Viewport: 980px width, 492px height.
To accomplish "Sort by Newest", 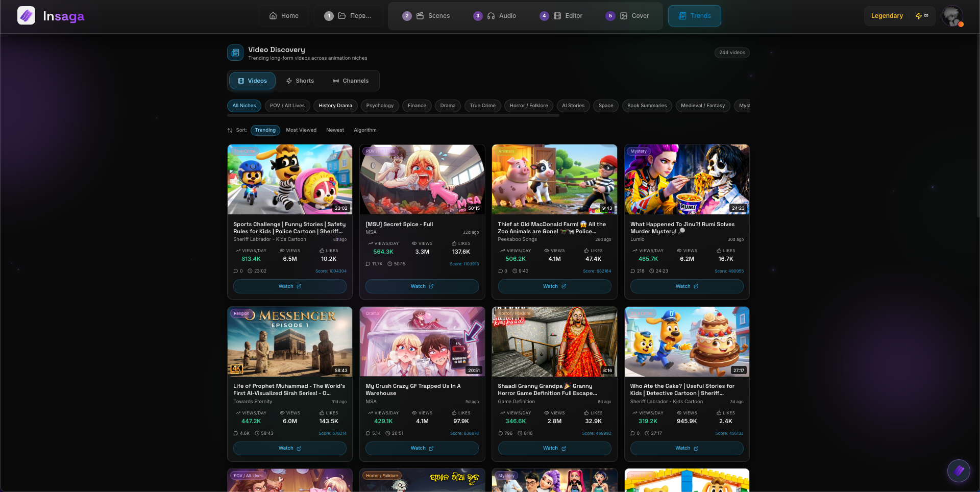I will (335, 130).
